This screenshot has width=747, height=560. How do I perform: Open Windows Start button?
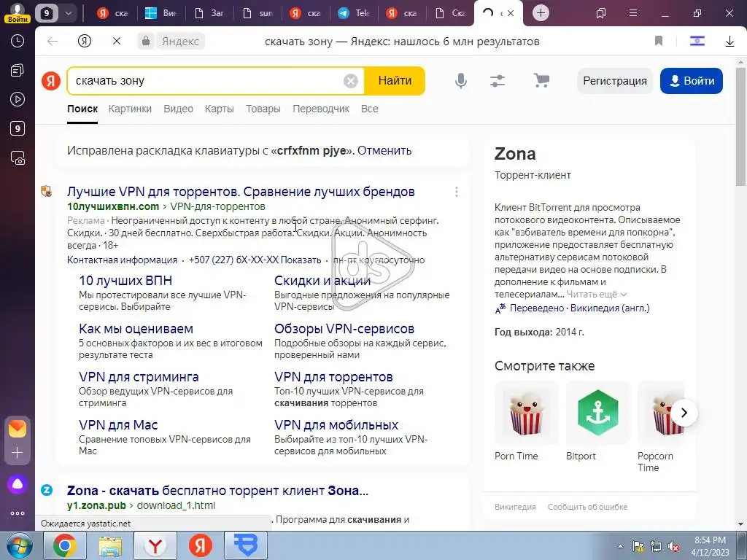20,545
